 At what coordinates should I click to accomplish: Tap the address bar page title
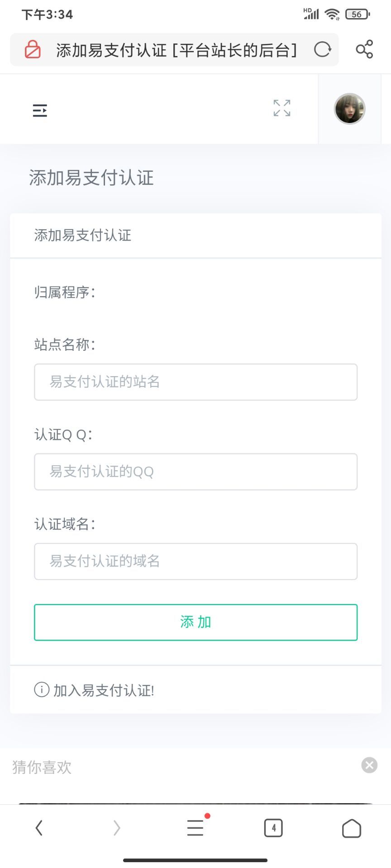tap(176, 50)
